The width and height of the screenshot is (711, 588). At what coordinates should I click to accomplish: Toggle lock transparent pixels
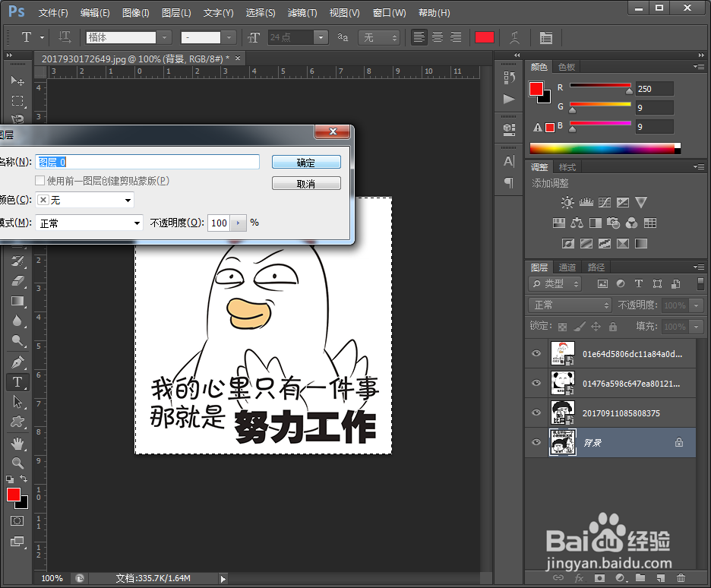562,327
